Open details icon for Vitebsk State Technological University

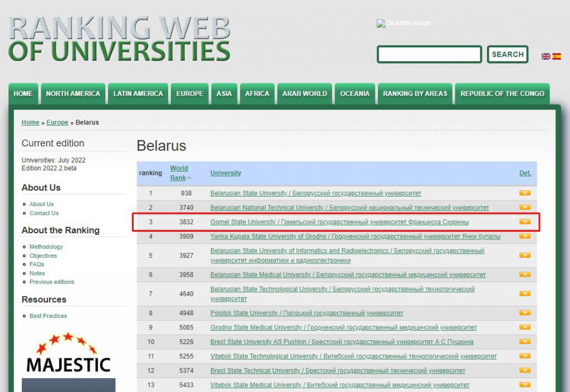(524, 356)
